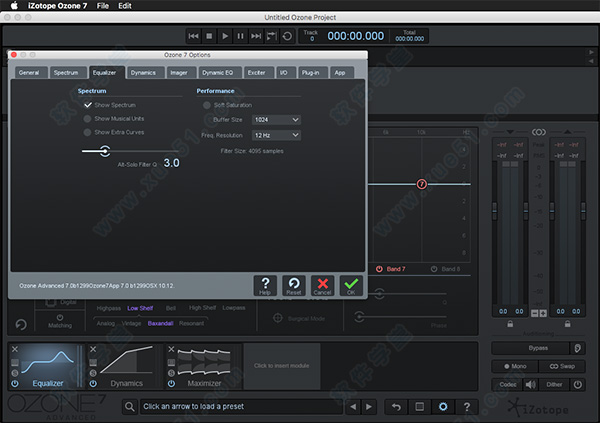Click the Bypass button
The height and width of the screenshot is (423, 600).
[x=531, y=348]
